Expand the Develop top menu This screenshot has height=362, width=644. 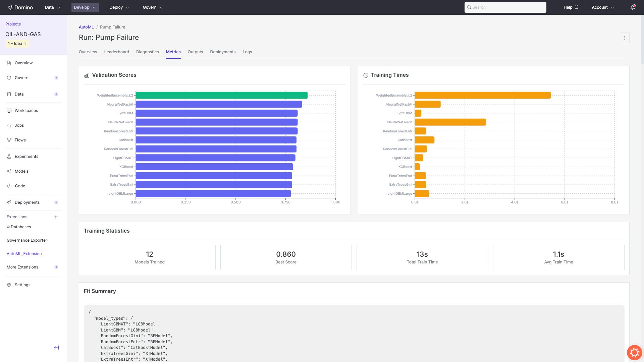pos(85,7)
